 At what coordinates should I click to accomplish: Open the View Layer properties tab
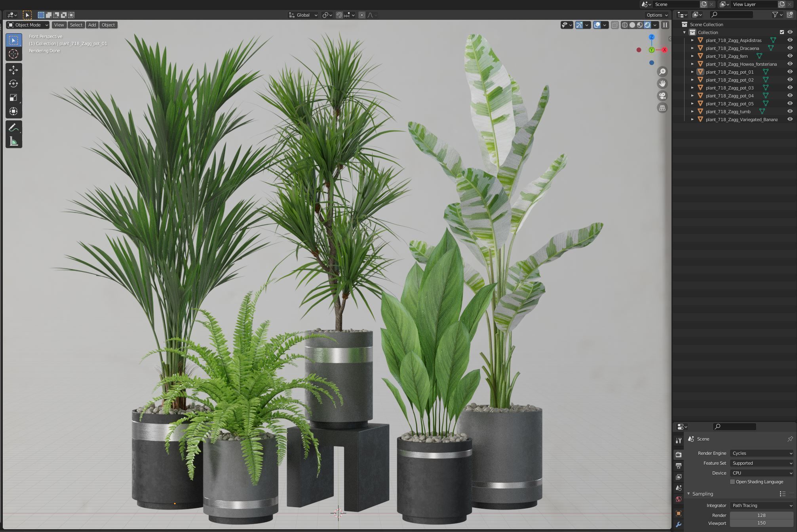click(x=679, y=477)
